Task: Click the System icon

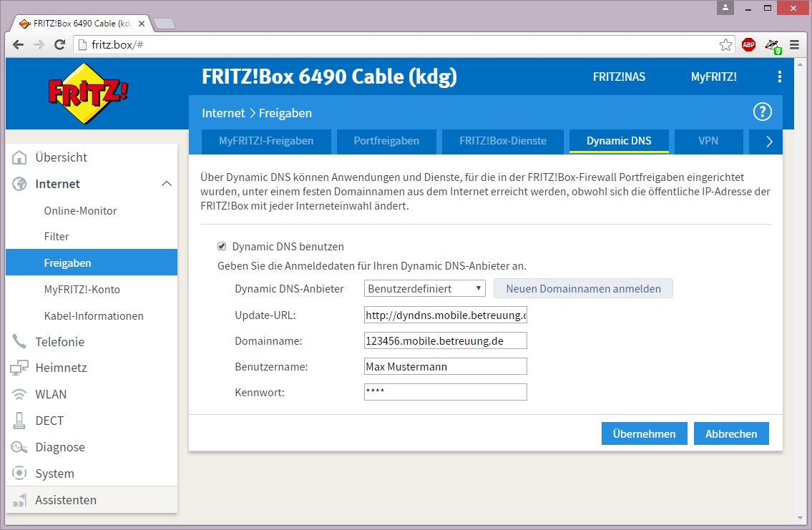Action: click(19, 473)
